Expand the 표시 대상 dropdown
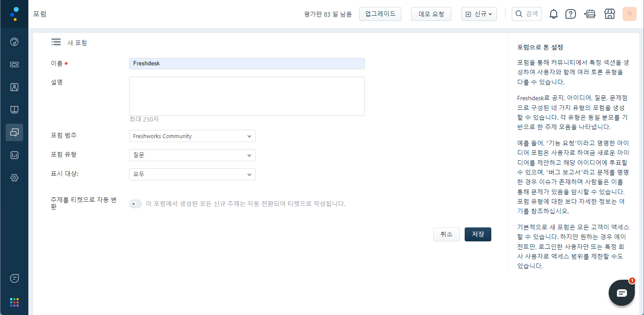The image size is (644, 315). pos(192,174)
